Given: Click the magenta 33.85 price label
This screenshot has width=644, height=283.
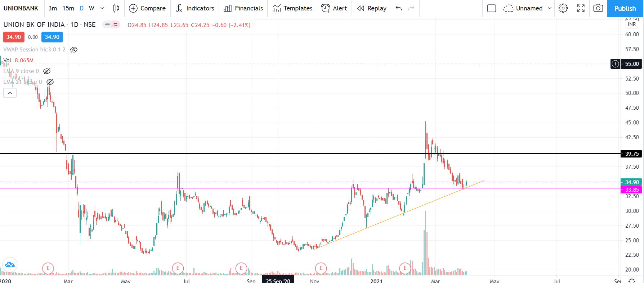Looking at the screenshot, I should pyautogui.click(x=631, y=190).
